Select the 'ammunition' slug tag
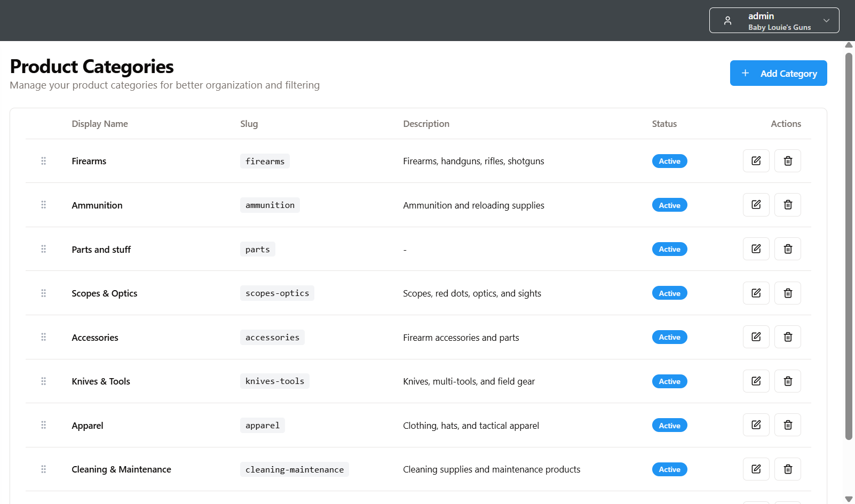Image resolution: width=855 pixels, height=504 pixels. (270, 205)
